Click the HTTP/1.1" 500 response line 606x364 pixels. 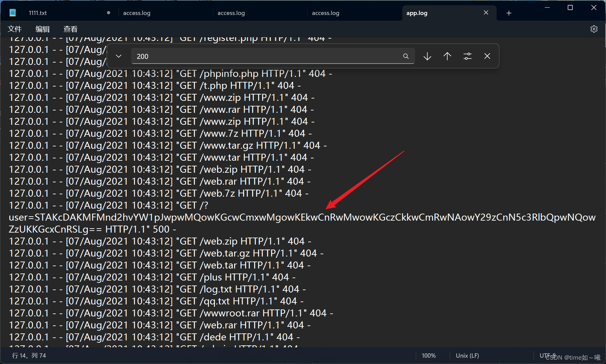[x=93, y=229]
